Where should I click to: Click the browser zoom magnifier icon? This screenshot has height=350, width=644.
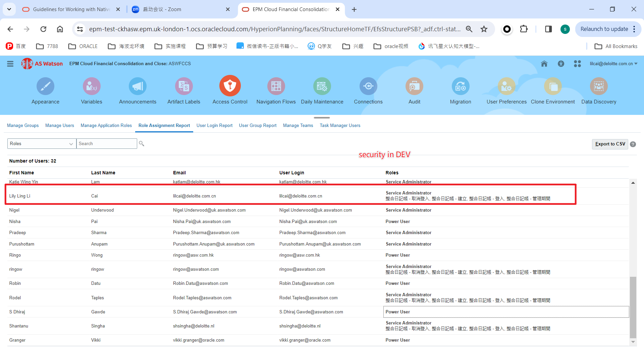point(469,29)
